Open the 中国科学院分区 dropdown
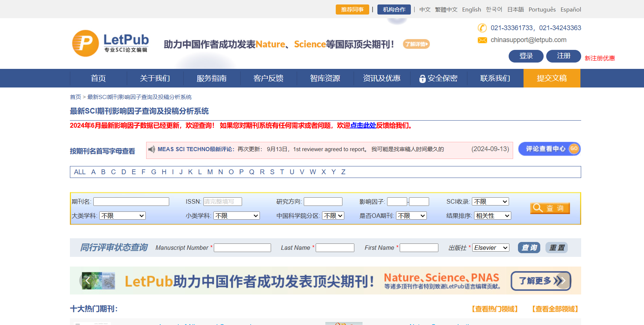644x325 pixels. 333,216
